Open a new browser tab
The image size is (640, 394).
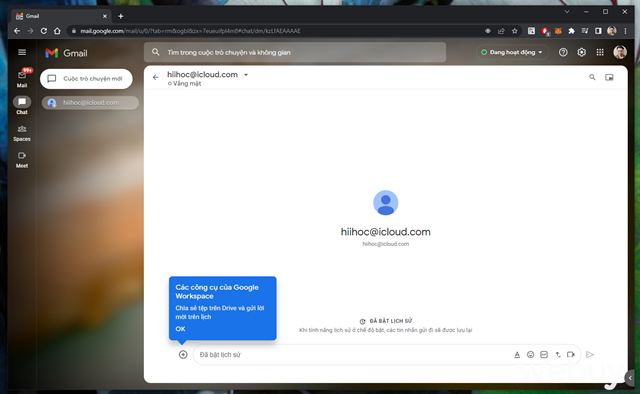[120, 16]
